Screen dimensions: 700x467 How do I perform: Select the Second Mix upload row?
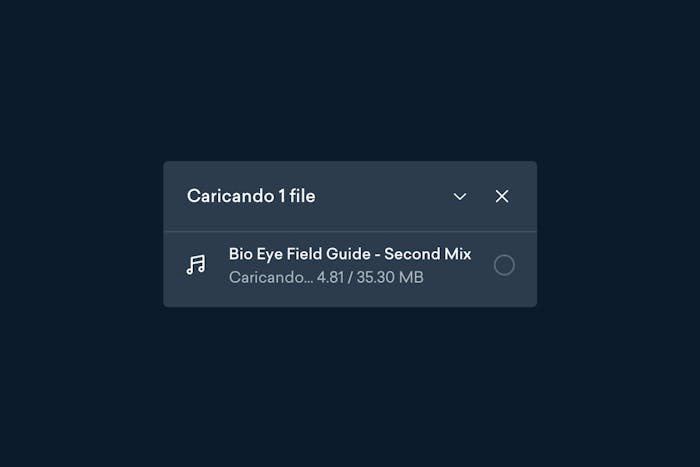coord(350,269)
